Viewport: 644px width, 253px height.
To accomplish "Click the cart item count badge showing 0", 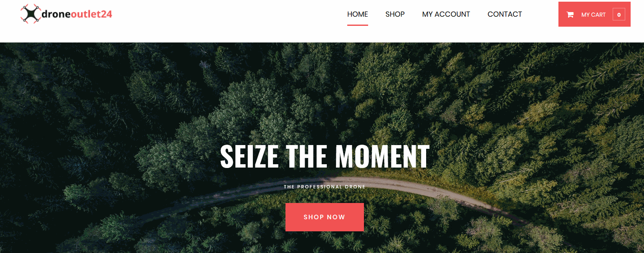I will tap(619, 15).
